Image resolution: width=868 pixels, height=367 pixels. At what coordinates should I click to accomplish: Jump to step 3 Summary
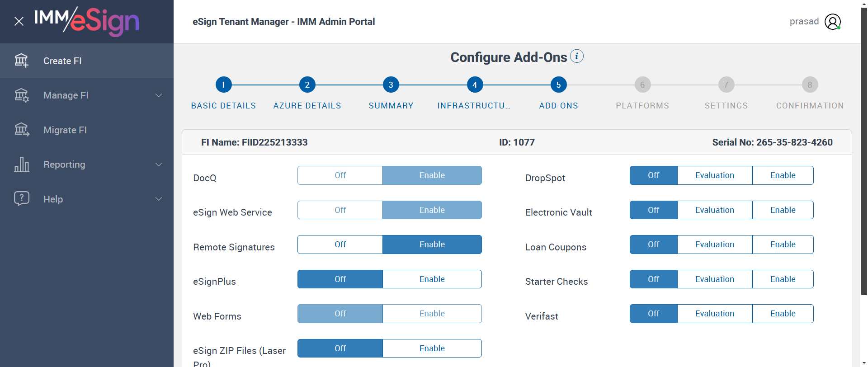tap(391, 85)
